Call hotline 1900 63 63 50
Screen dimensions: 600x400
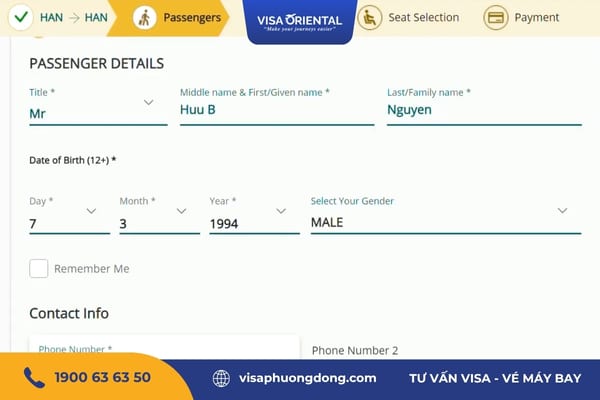pos(103,377)
